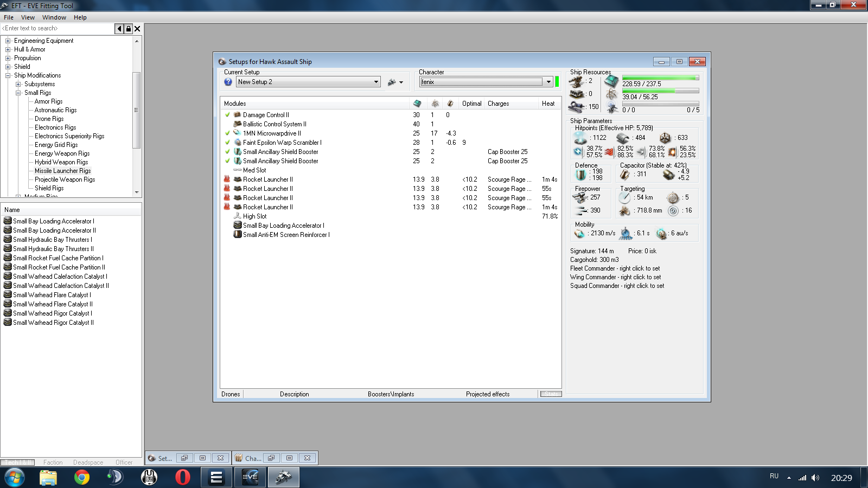Toggle overheat on first Rocket Launcher II
The width and height of the screenshot is (868, 488).
click(x=227, y=179)
